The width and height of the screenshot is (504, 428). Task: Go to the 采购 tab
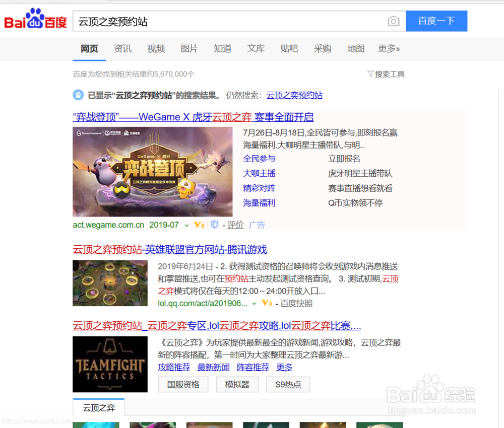(x=323, y=49)
